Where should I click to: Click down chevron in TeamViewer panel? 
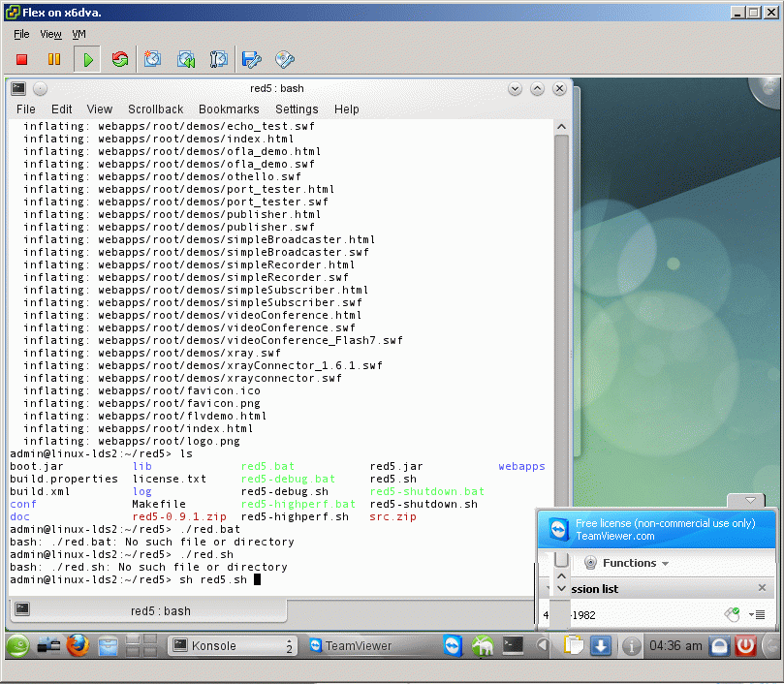click(561, 588)
